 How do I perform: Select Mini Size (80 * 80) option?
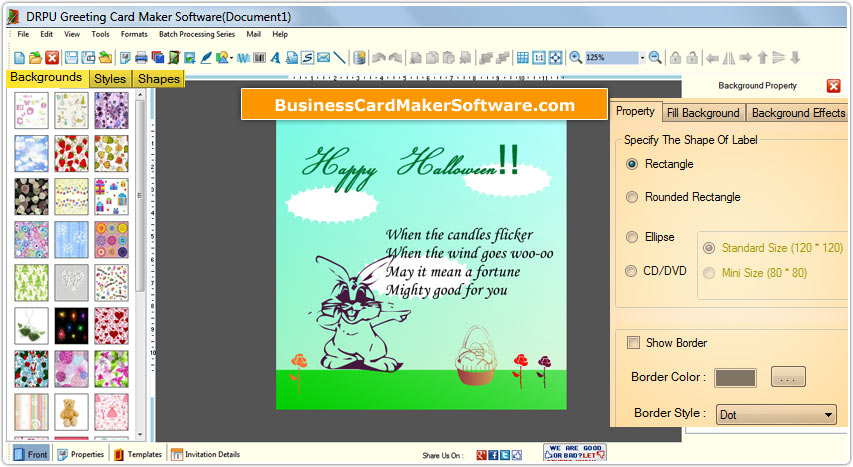coord(709,273)
